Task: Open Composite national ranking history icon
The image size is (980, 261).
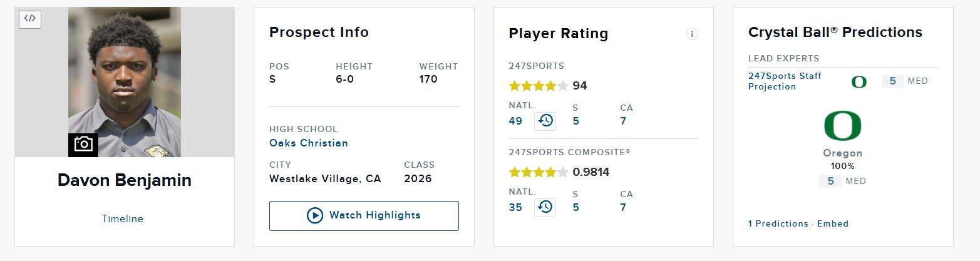Action: coord(545,207)
